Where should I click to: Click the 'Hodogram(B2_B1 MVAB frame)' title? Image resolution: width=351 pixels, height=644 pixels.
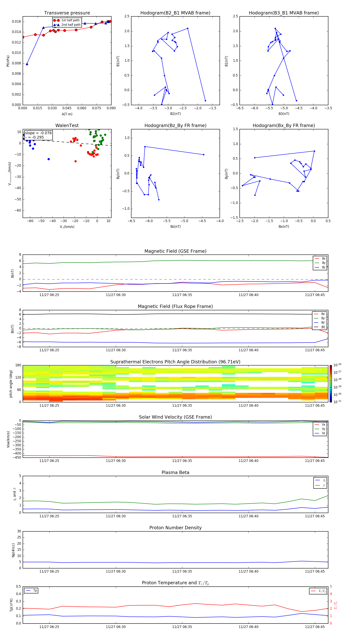pos(175,13)
